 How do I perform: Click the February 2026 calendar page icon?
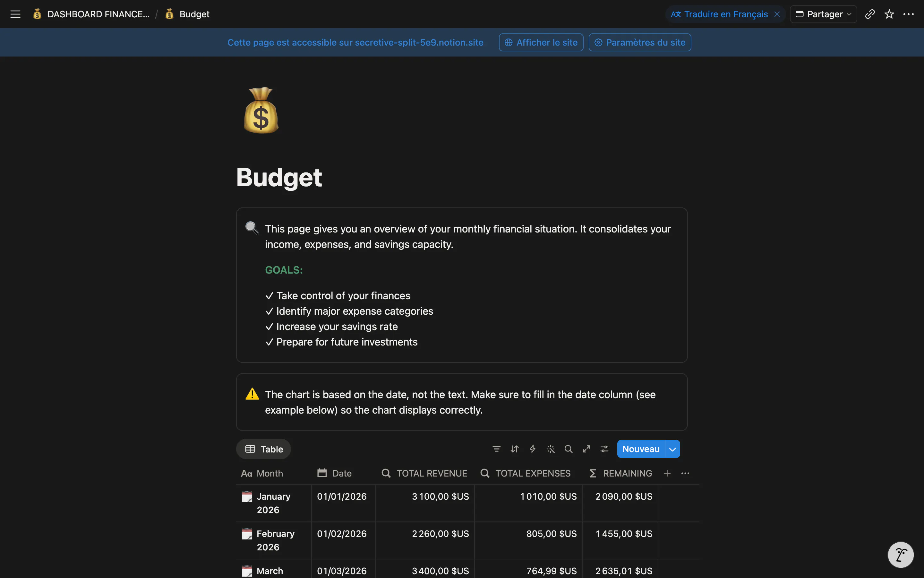[247, 534]
